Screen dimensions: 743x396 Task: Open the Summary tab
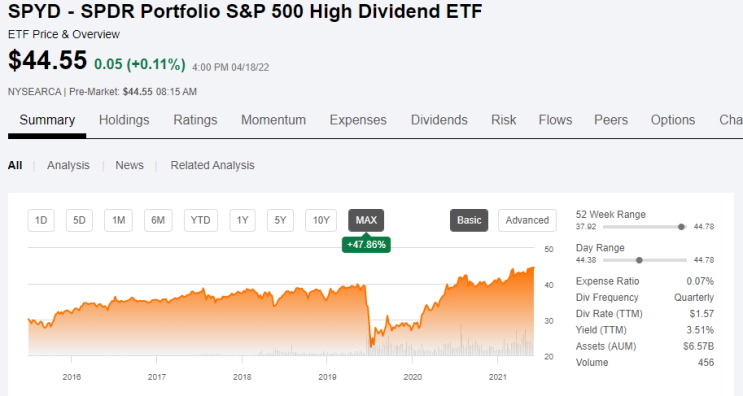(47, 120)
